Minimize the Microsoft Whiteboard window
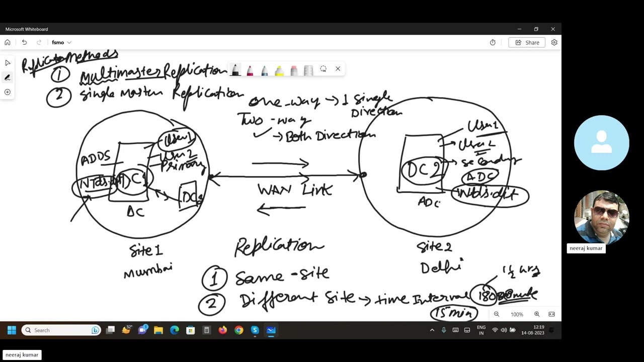The image size is (644, 362). point(519,29)
